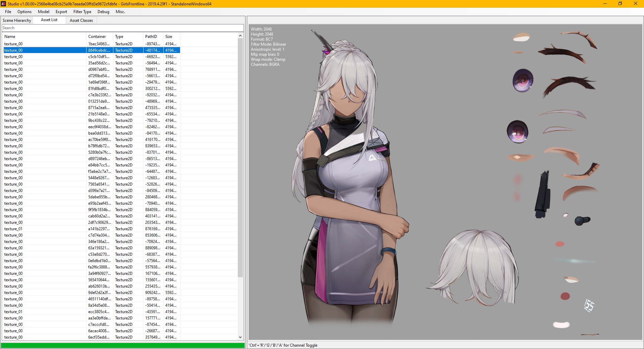The width and height of the screenshot is (644, 349).
Task: Switch to the Asset Classes tab
Action: pos(81,20)
